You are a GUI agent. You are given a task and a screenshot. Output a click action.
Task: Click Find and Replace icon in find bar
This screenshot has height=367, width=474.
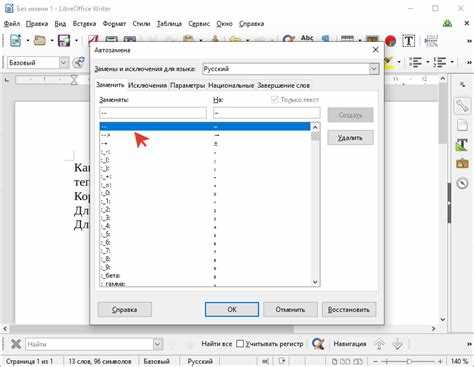coord(318,344)
